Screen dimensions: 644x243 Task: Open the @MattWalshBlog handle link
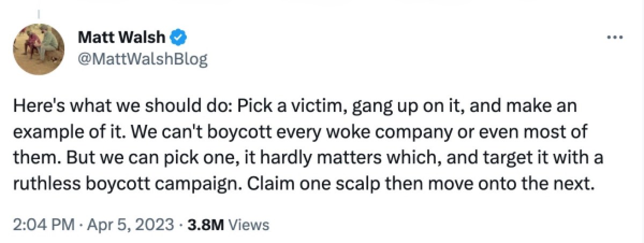pos(142,59)
